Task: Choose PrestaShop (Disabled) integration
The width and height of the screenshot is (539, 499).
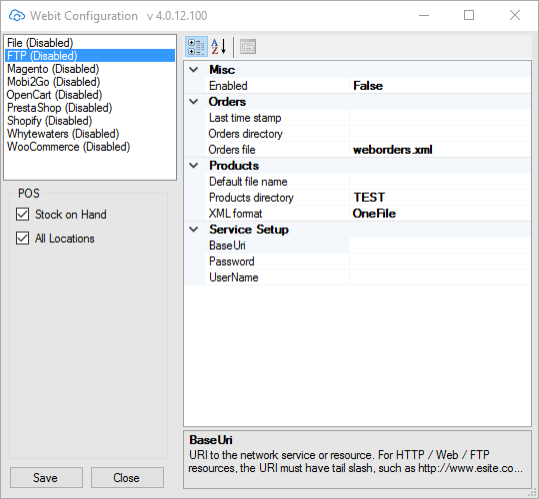Action: [90, 108]
